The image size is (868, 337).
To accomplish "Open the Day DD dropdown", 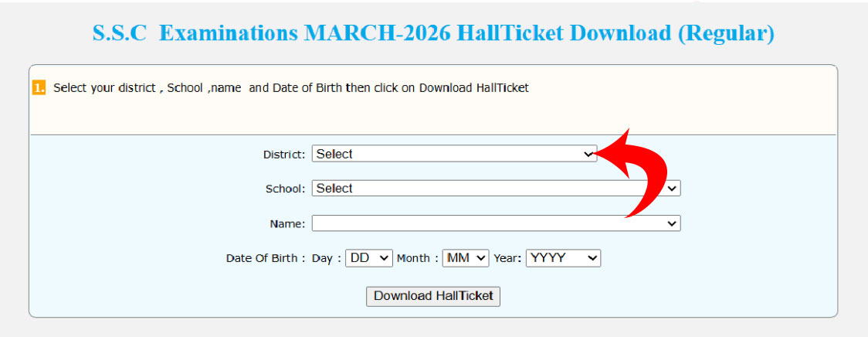I will coord(369,258).
